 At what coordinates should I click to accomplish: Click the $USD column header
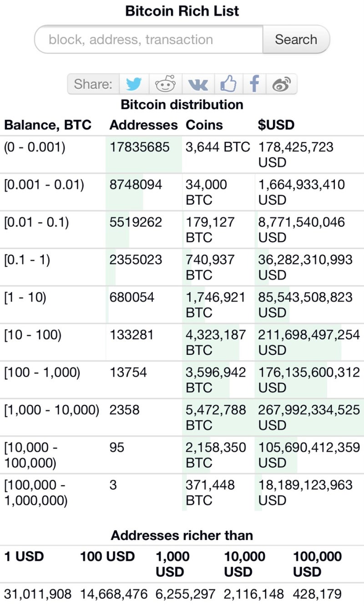(276, 125)
